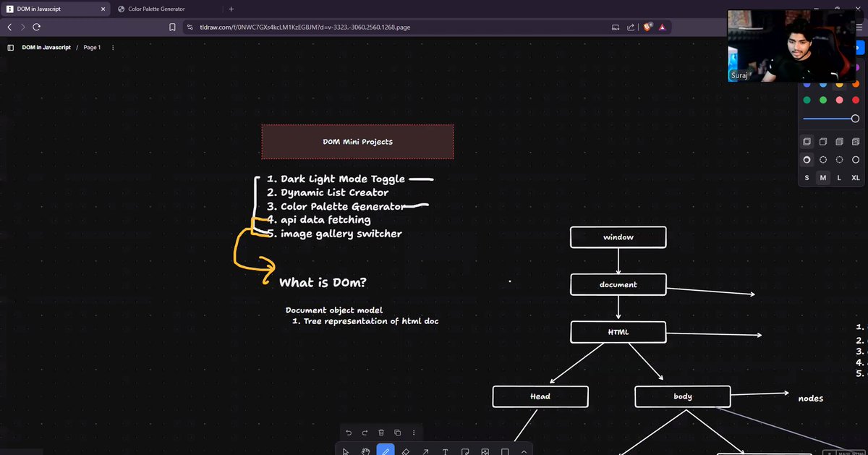Pick the orange color swatch
868x455 pixels.
(x=856, y=84)
